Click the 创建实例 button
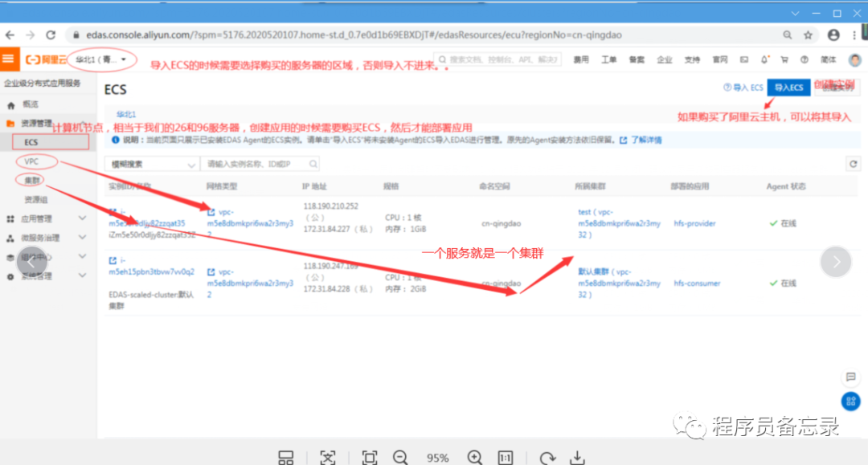Screen dimensions: 868x465 click(837, 87)
